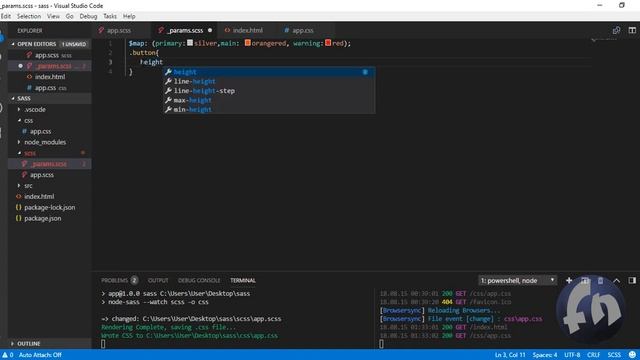Screen dimensions: 640x360
Task: Open app.scss under the scss folder
Action: 50,175
